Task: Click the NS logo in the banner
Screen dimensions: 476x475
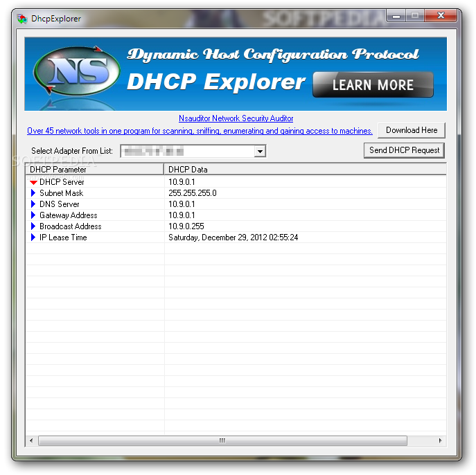Action: [77, 71]
